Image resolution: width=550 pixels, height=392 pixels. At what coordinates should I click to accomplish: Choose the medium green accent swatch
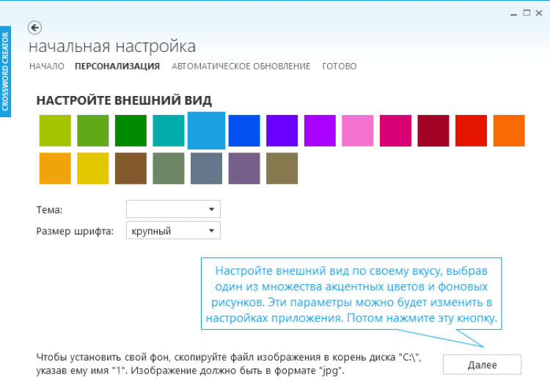(x=93, y=130)
